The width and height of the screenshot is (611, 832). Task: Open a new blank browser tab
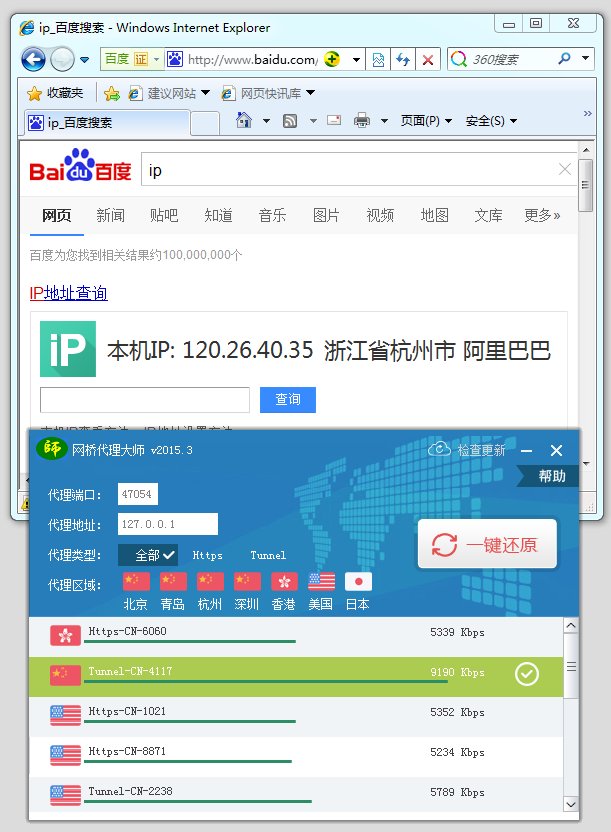pos(205,123)
